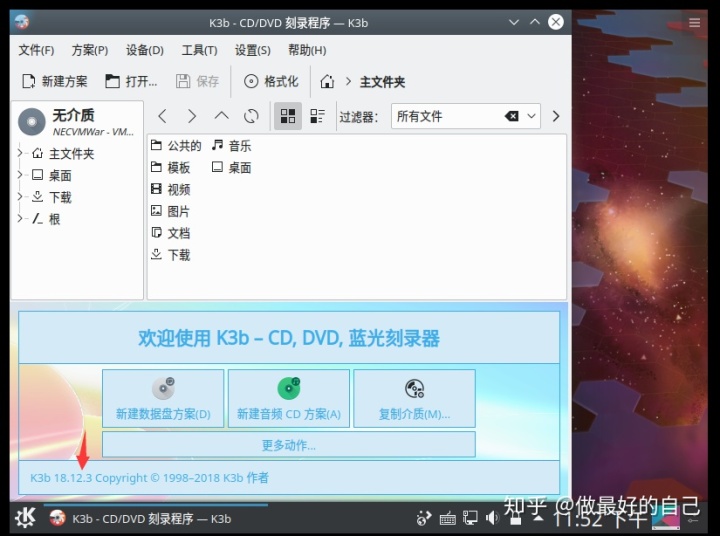Select 根 in the folder tree
The height and width of the screenshot is (536, 720).
tap(46, 219)
